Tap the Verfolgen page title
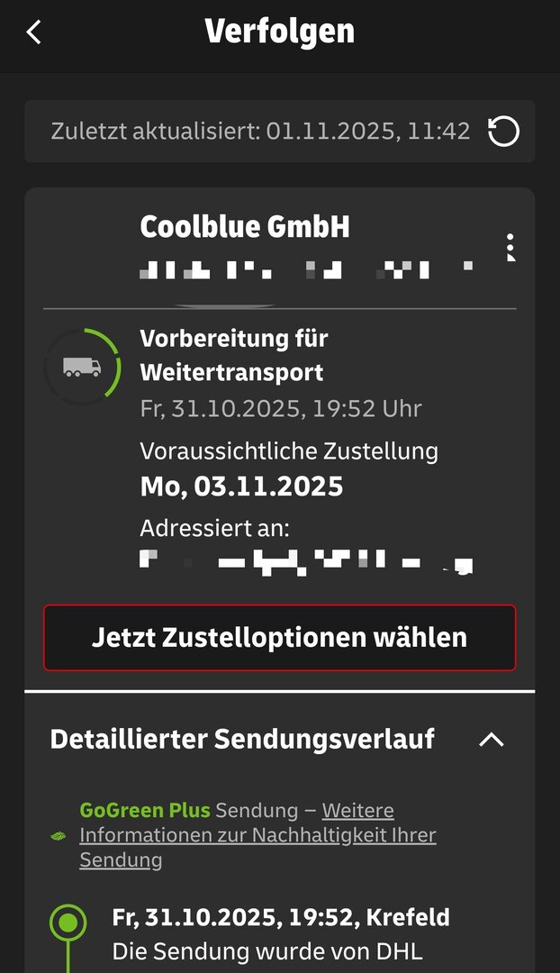Viewport: 560px width, 973px height. 280,31
